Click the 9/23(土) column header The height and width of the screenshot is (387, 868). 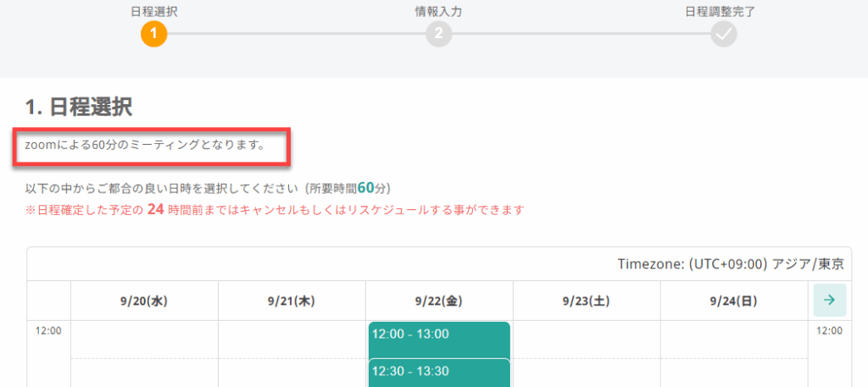[587, 301]
